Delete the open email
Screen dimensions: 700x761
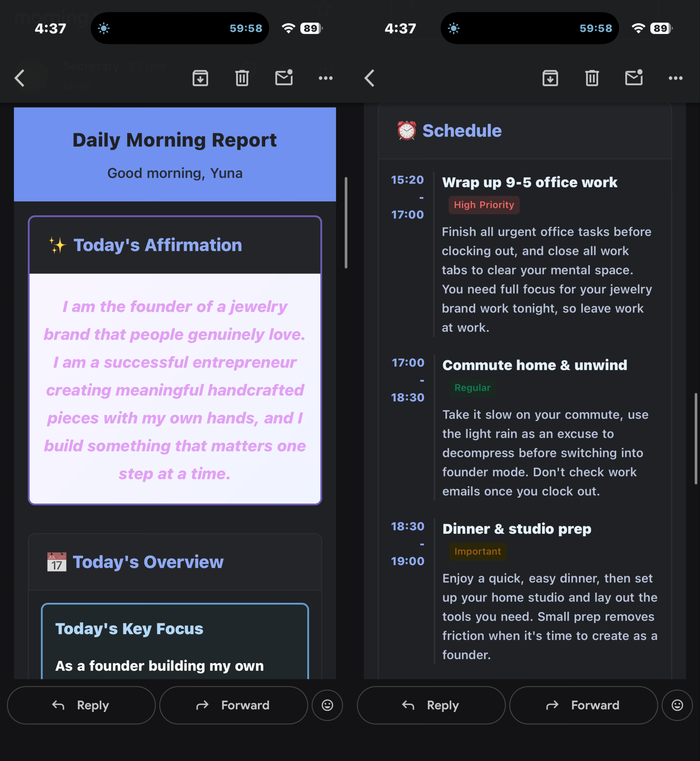[x=242, y=78]
